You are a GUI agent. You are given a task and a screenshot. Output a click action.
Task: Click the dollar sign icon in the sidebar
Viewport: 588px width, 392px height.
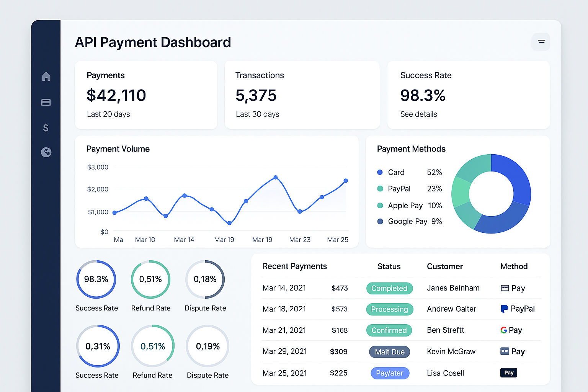46,127
